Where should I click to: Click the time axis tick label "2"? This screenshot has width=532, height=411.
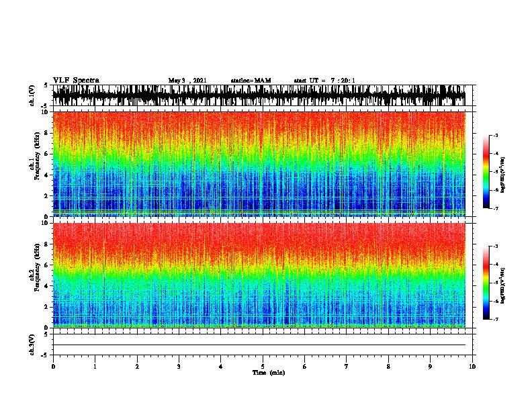(137, 367)
